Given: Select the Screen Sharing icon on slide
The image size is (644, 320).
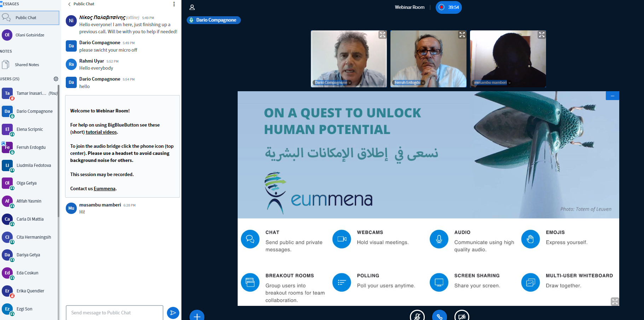Looking at the screenshot, I should tap(439, 282).
